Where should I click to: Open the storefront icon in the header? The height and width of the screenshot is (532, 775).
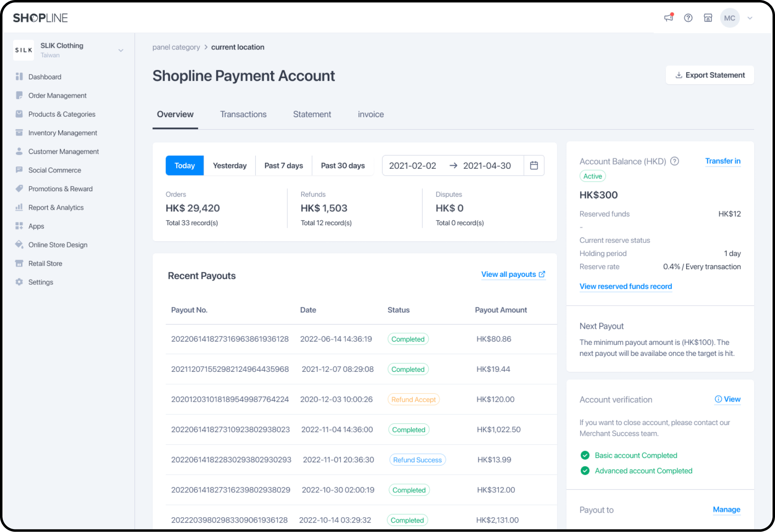tap(708, 18)
